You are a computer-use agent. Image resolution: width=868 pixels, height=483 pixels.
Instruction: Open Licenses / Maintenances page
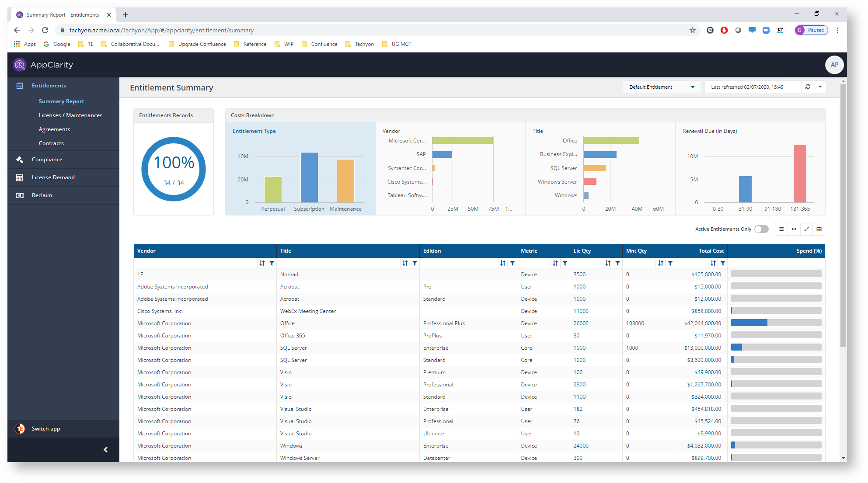coord(70,115)
